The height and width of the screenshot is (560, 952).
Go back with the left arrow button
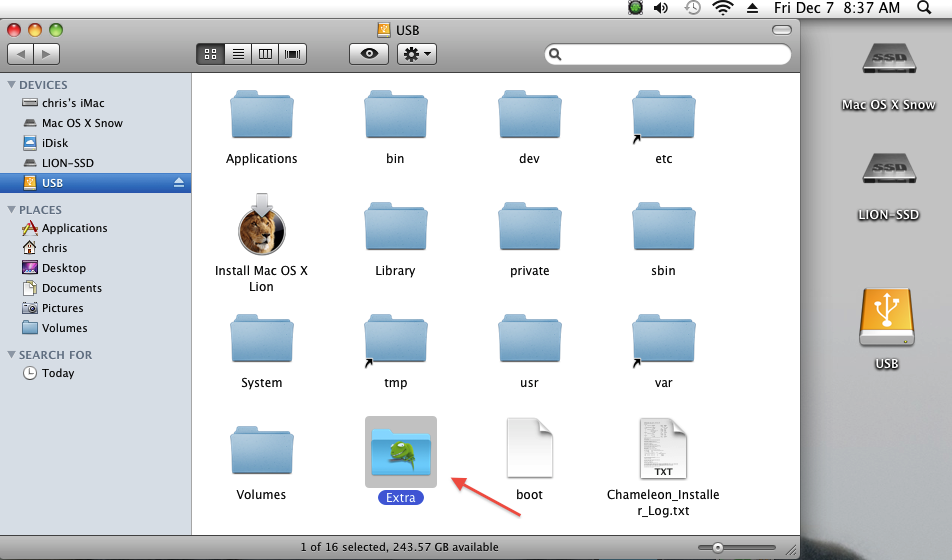[x=21, y=54]
